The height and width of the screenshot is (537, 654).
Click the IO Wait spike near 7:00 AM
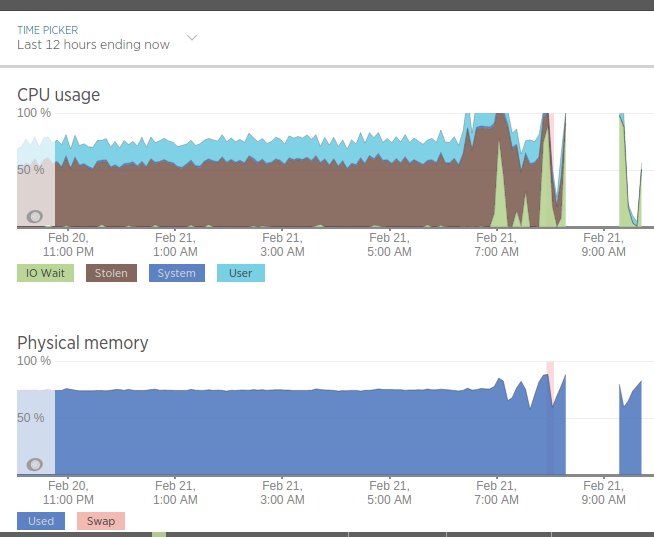(x=499, y=196)
